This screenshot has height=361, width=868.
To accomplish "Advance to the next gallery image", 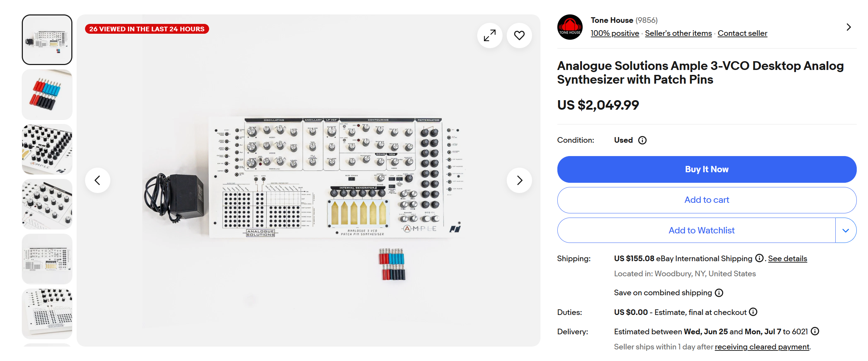I will (x=519, y=180).
